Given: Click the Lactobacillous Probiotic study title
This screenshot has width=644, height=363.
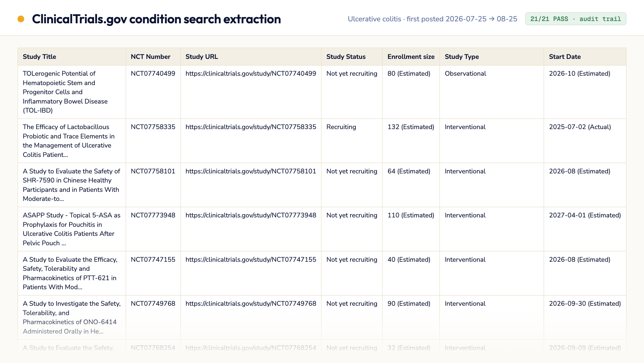Looking at the screenshot, I should [x=72, y=141].
